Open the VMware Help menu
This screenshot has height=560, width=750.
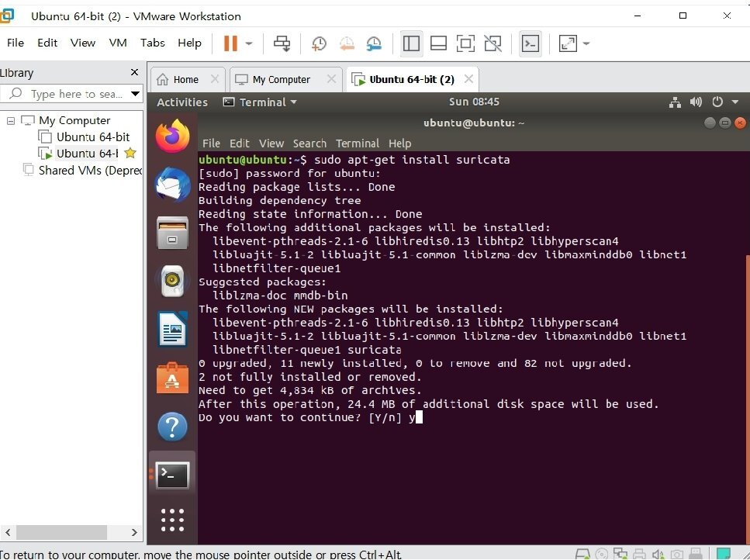click(189, 43)
